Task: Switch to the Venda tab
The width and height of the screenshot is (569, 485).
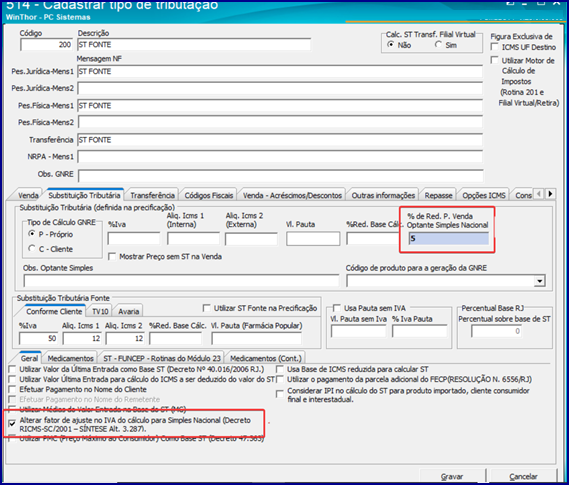Action: (28, 195)
